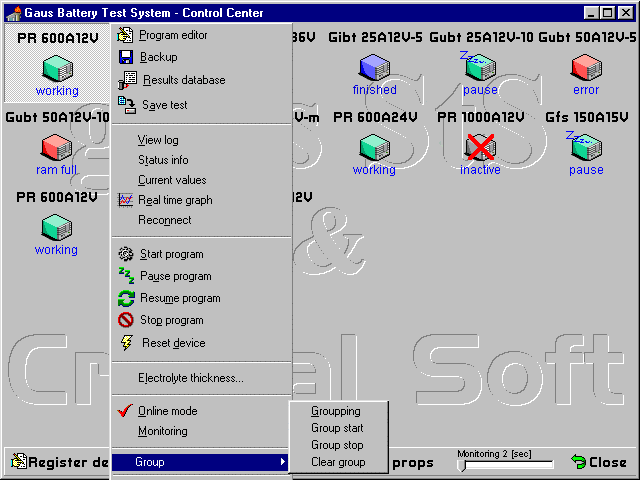Click the green Resume program icon

click(126, 298)
